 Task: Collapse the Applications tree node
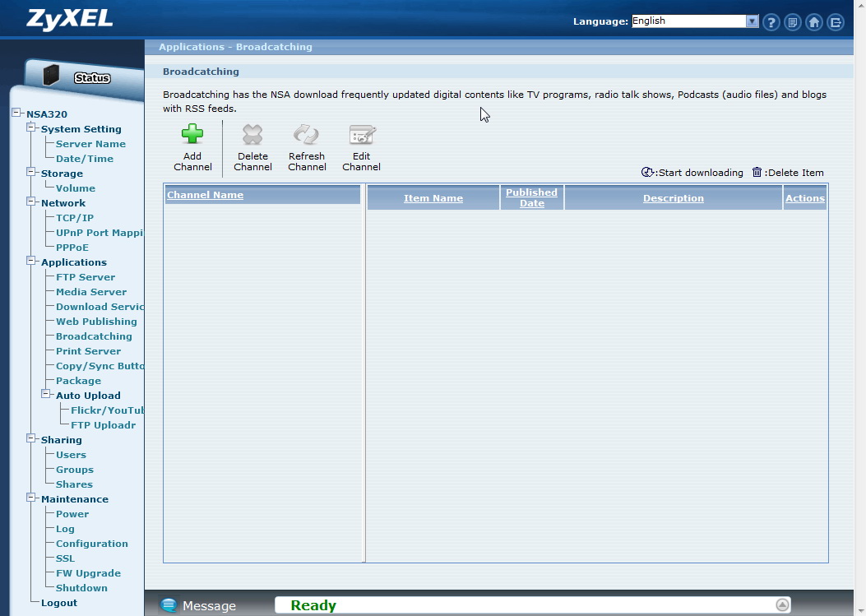[x=31, y=261]
